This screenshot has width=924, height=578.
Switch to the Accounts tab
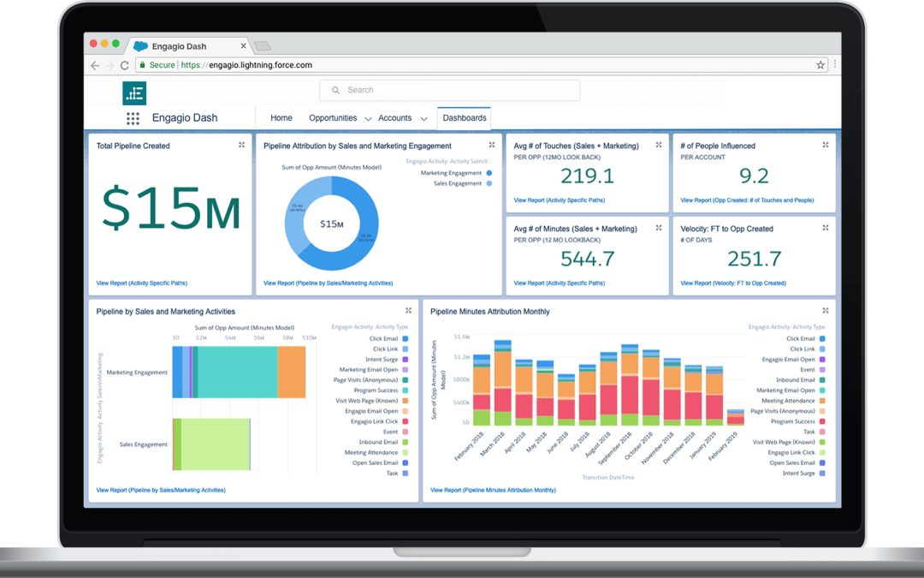tap(394, 118)
